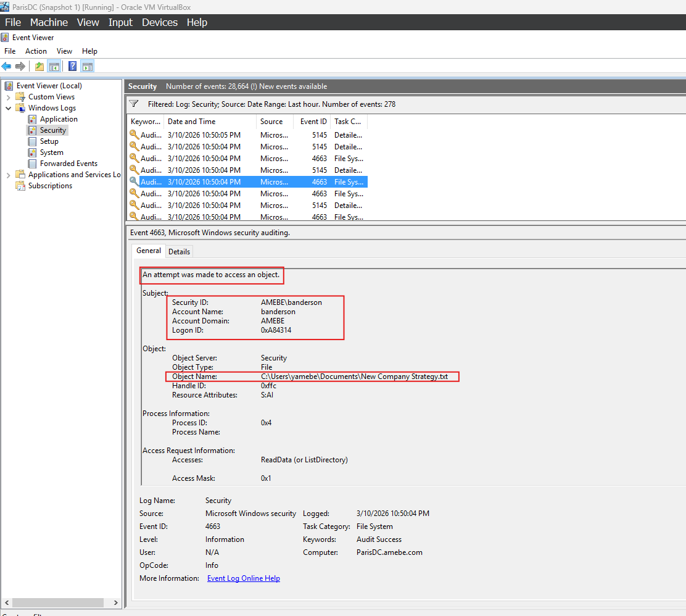Screen dimensions: 686x616
Task: Click the highlighted 4663 File System event row
Action: point(247,181)
